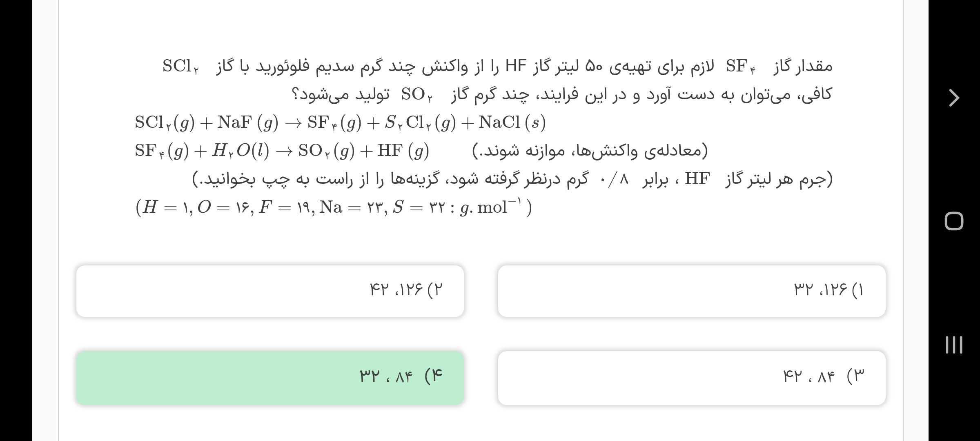Tap the note about balancing the equations
Viewport: 980px width, 441px height.
tap(590, 151)
